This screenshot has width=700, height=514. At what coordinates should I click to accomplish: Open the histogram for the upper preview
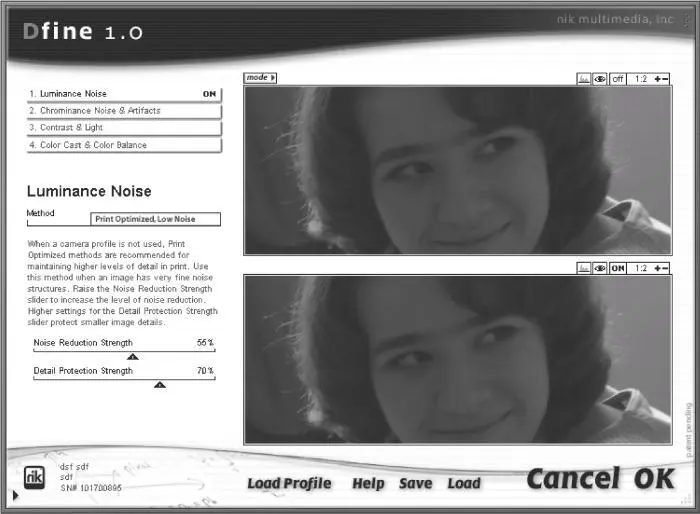coord(583,79)
